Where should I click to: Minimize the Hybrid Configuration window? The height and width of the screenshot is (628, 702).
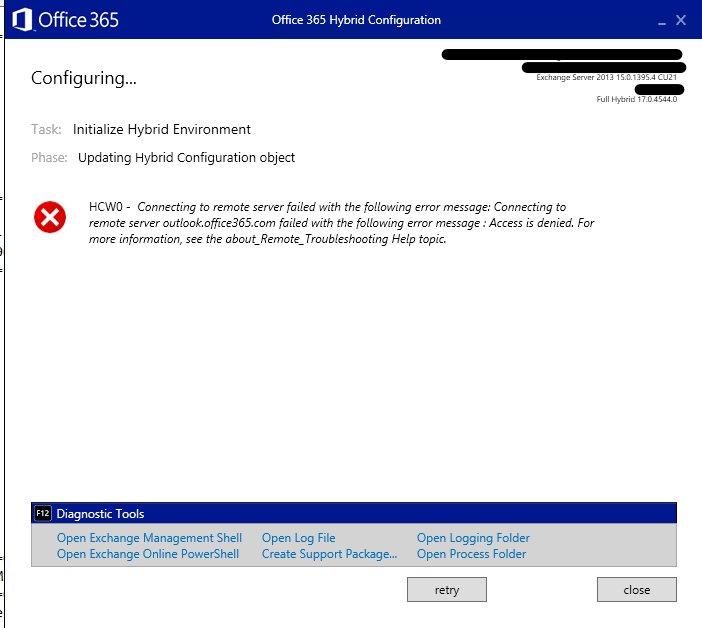coord(662,21)
